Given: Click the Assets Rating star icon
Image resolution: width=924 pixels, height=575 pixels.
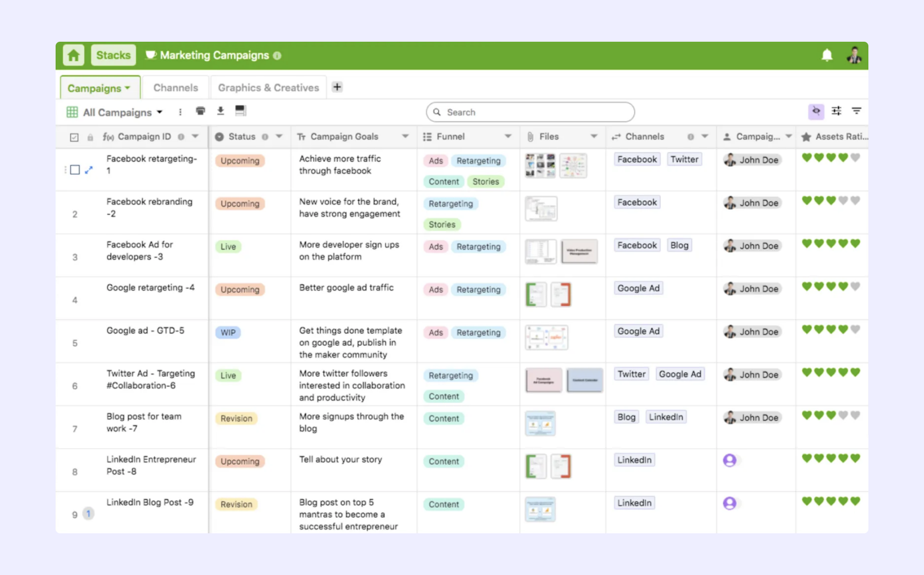Looking at the screenshot, I should [806, 137].
